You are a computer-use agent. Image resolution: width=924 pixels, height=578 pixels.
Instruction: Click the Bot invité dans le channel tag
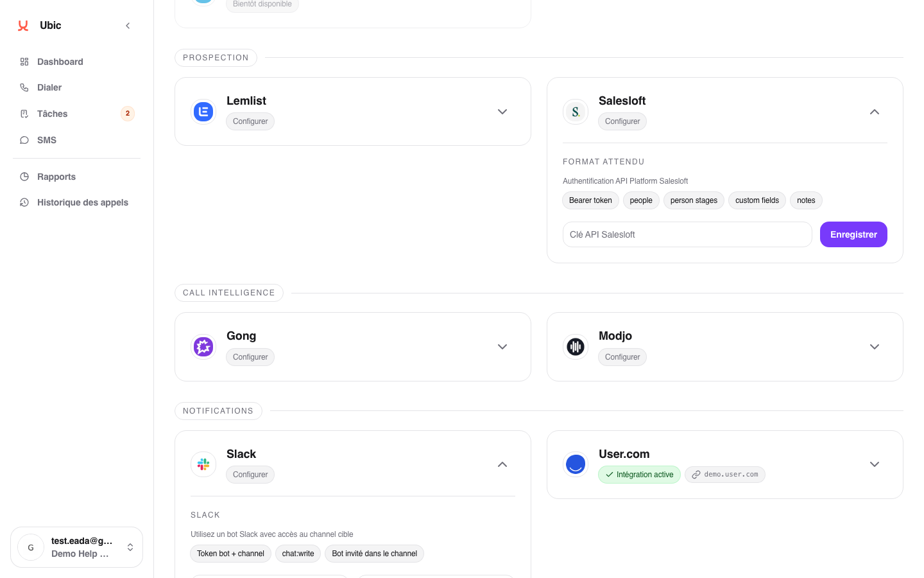pyautogui.click(x=374, y=554)
